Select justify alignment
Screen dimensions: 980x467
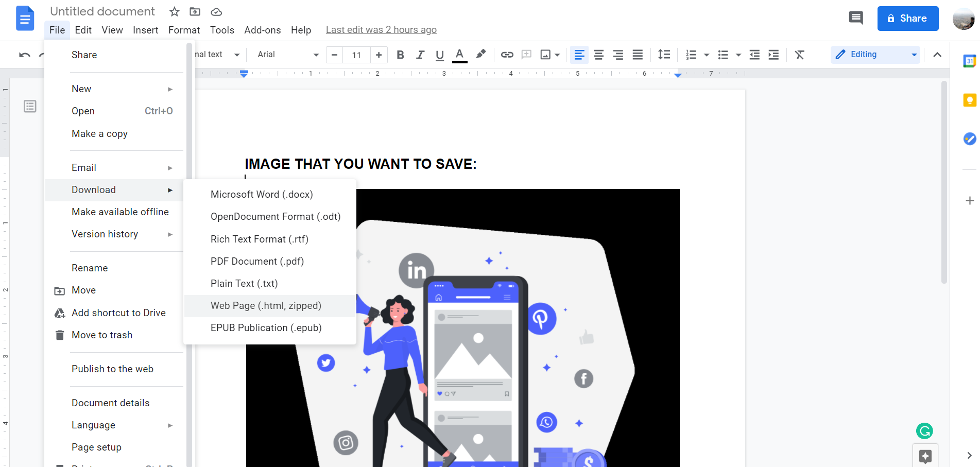click(x=638, y=55)
